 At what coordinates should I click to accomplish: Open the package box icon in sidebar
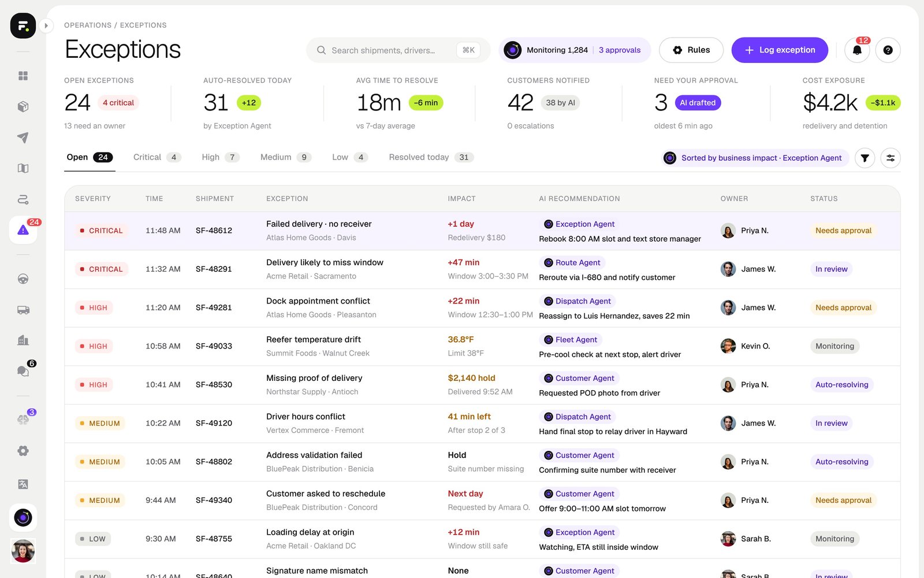tap(23, 106)
